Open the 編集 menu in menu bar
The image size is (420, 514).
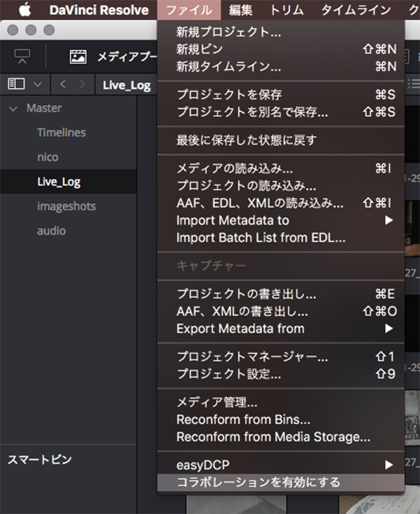coord(241,9)
